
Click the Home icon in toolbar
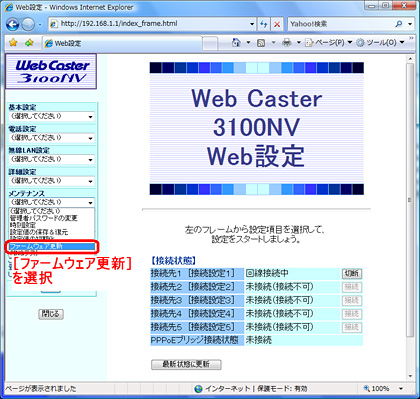[x=236, y=42]
